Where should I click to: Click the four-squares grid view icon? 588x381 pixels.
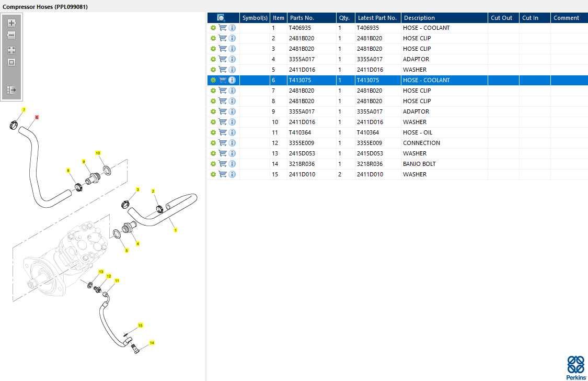[x=11, y=50]
